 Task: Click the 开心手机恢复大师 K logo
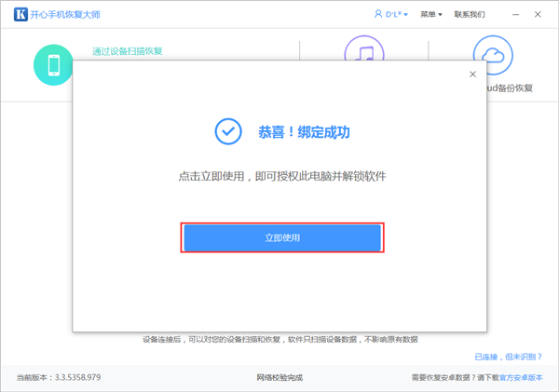[x=20, y=14]
